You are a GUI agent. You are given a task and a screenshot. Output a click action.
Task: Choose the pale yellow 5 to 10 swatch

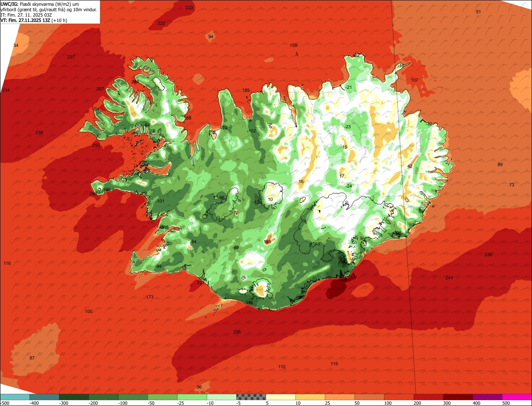[x=281, y=397]
